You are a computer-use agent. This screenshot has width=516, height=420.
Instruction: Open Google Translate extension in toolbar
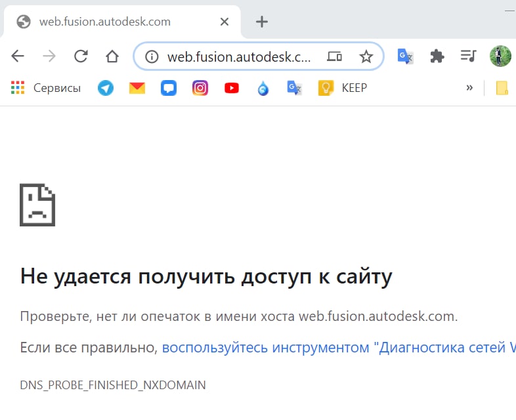coord(405,56)
